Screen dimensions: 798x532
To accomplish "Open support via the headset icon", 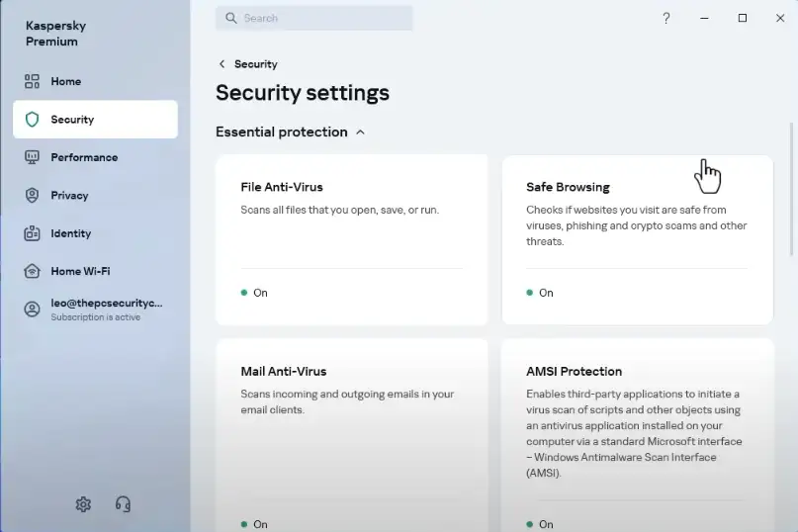I will click(124, 504).
